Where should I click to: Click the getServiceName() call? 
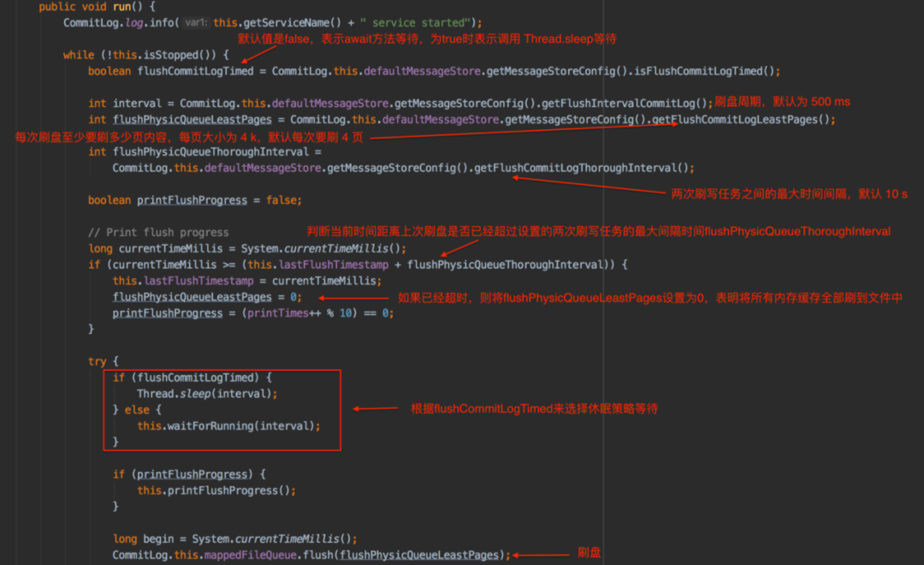point(293,22)
